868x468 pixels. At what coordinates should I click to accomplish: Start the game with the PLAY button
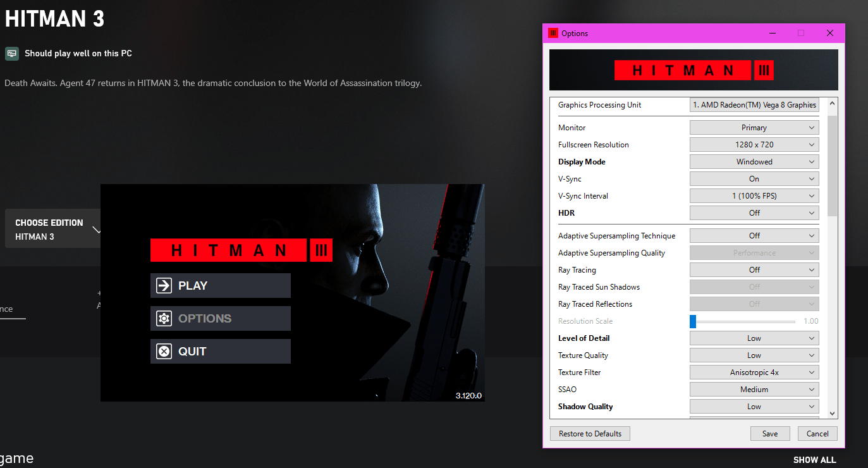[221, 285]
